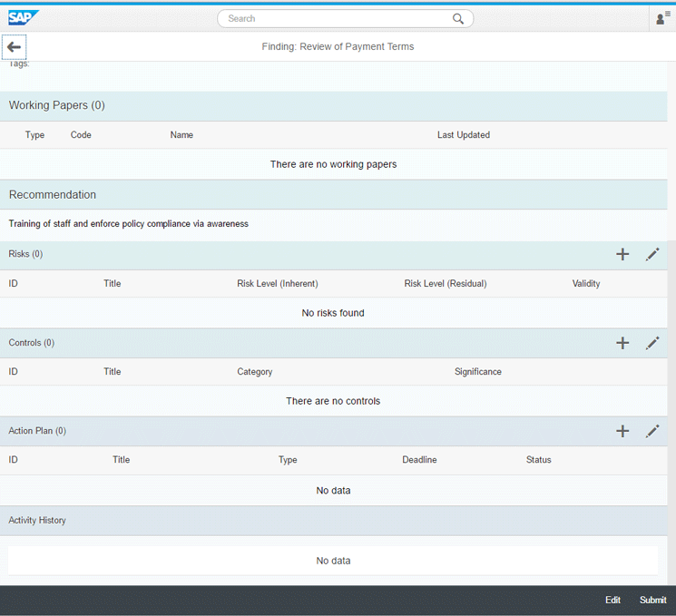Screen dimensions: 676x616
Task: Click the 'No data' text under Action Plan
Action: pyautogui.click(x=333, y=491)
